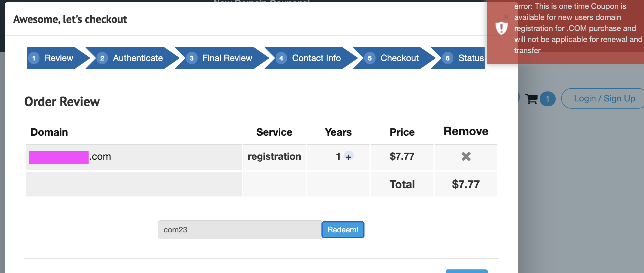644x273 pixels.
Task: Click the $7.77 total amount
Action: click(x=466, y=184)
